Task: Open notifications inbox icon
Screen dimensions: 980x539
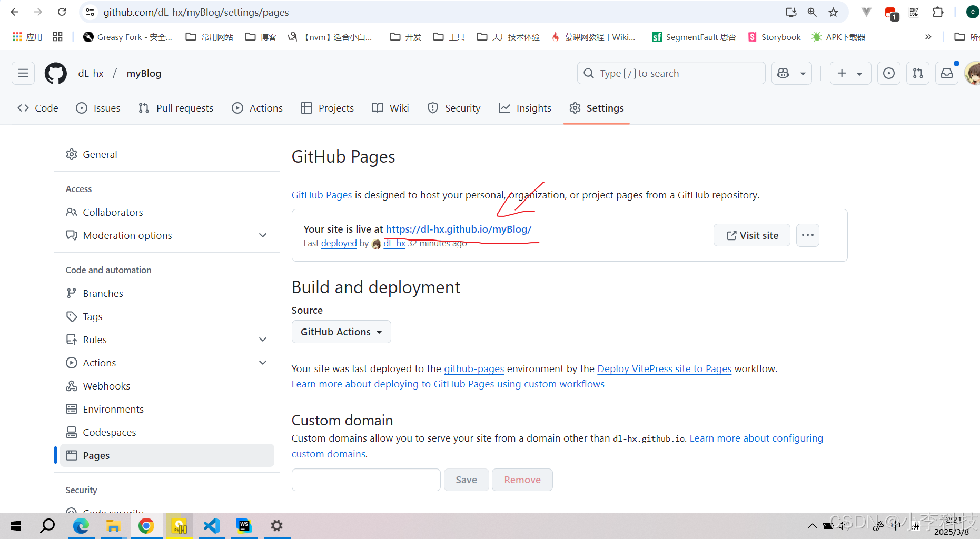Action: tap(947, 73)
